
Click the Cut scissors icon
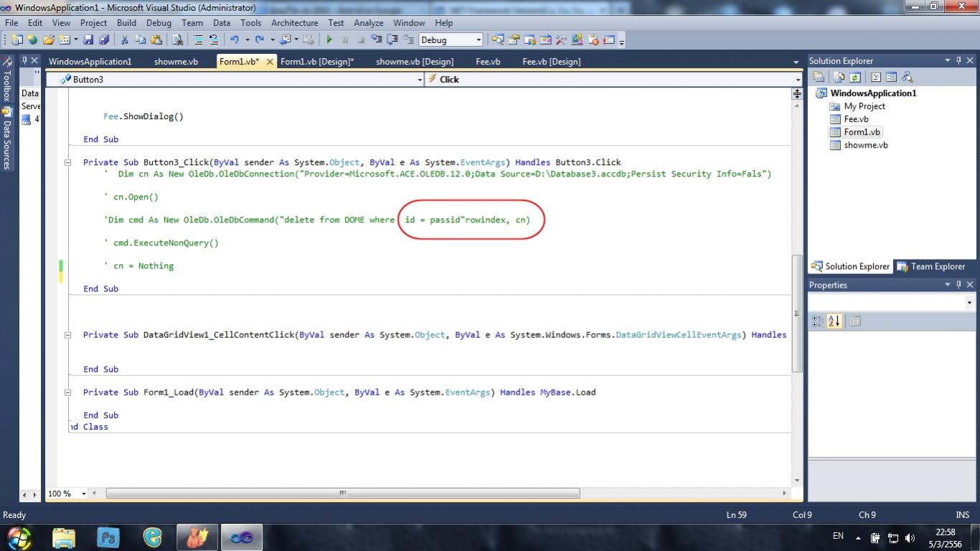(x=124, y=39)
